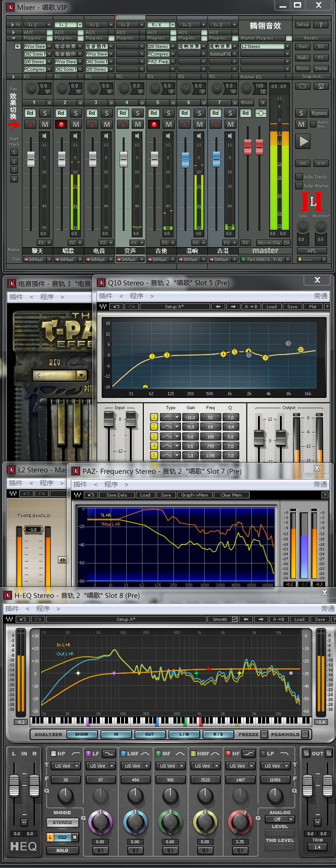The image size is (336, 868).
Task: Open the master output 7:kX ASIO dropdown
Action: (x=288, y=259)
